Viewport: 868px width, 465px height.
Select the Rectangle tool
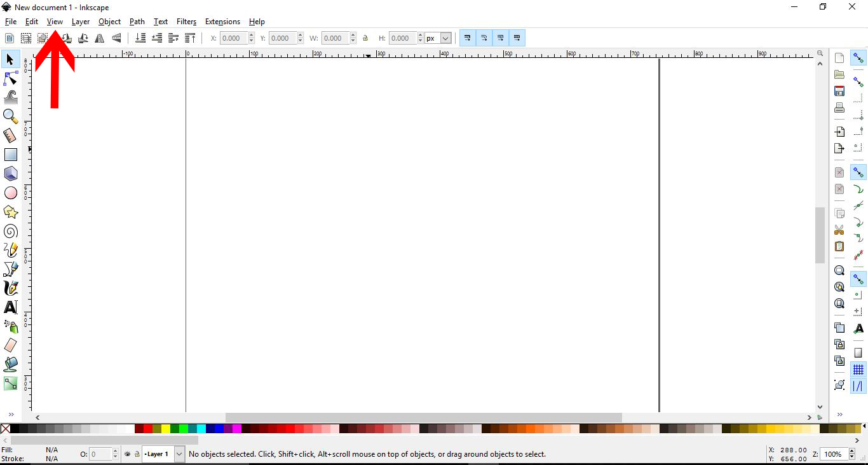(x=10, y=155)
